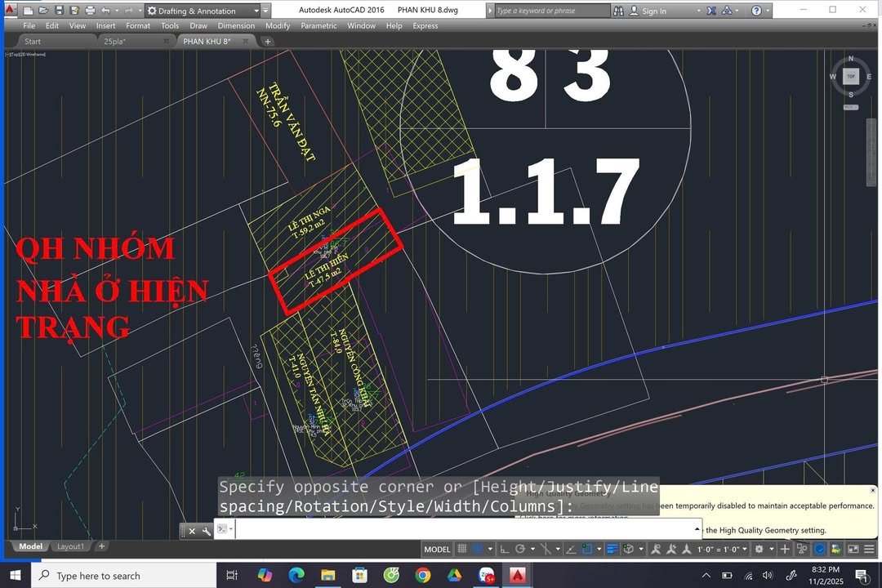882x588 pixels.
Task: Click the keyword search input field
Action: click(551, 11)
